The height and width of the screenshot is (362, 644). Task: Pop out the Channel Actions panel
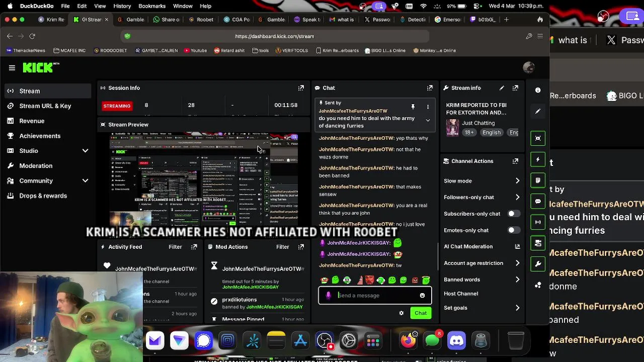pyautogui.click(x=515, y=161)
